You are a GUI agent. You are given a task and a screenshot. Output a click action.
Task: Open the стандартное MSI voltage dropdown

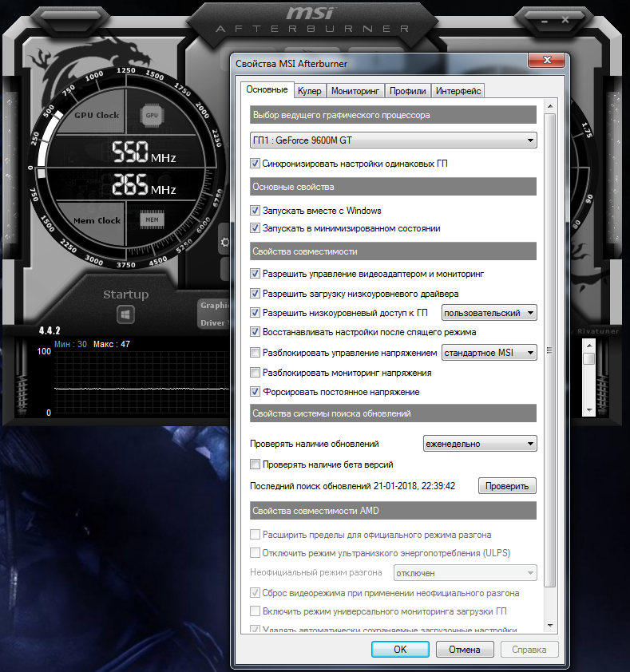click(x=489, y=353)
